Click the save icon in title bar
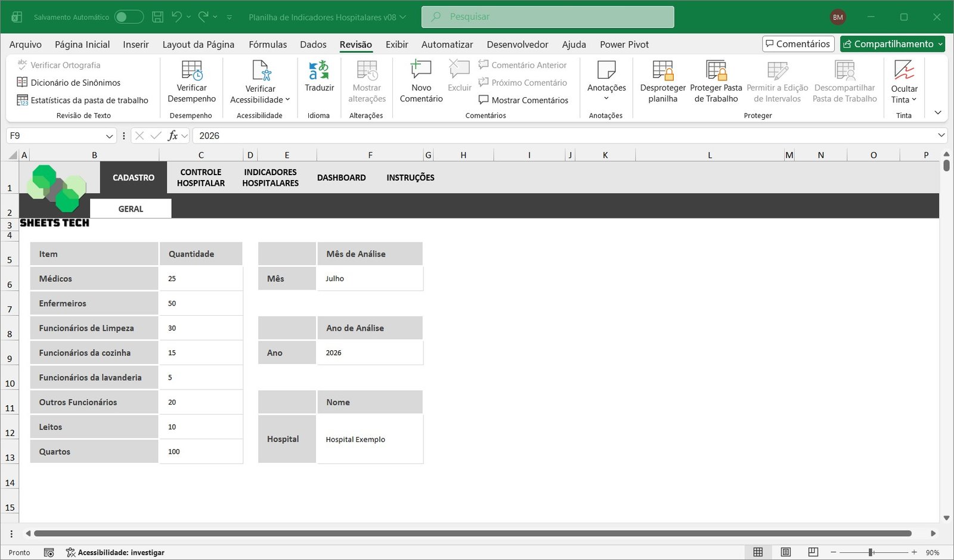The height and width of the screenshot is (560, 954). click(x=157, y=17)
